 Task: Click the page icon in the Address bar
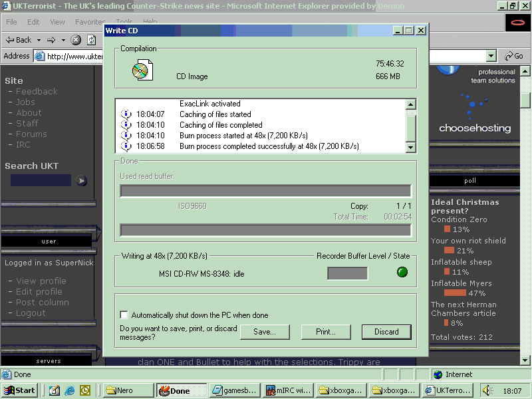coord(40,56)
